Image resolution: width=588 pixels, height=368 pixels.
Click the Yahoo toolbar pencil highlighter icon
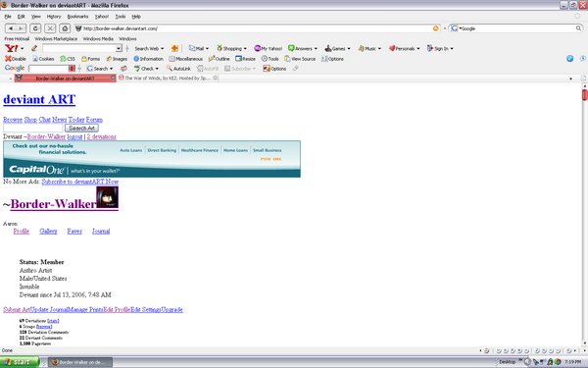[x=34, y=48]
